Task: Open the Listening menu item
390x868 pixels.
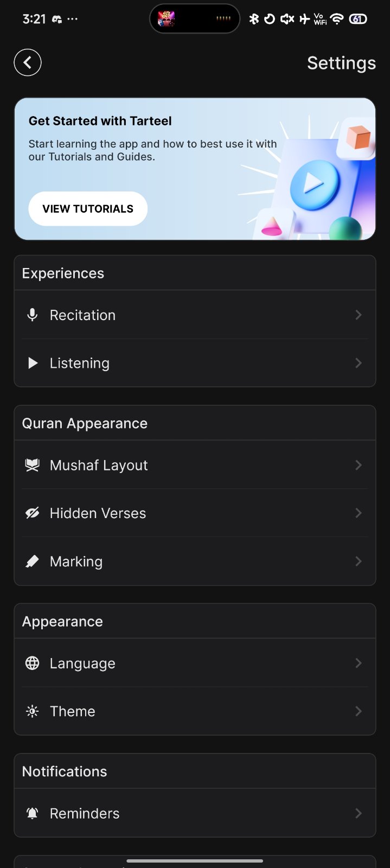Action: click(x=79, y=363)
